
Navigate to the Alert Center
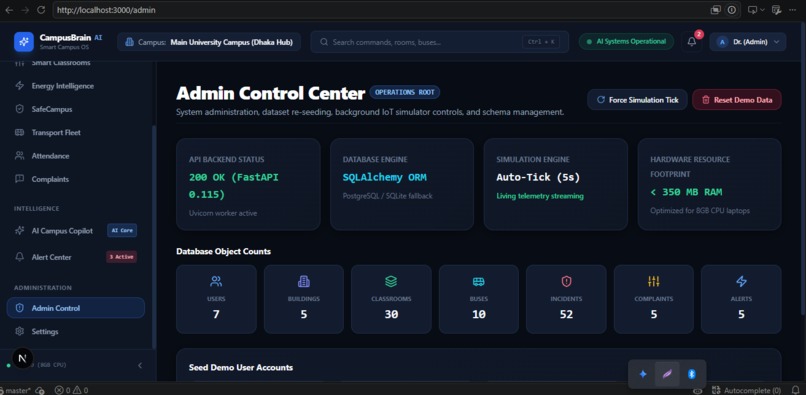coord(76,257)
